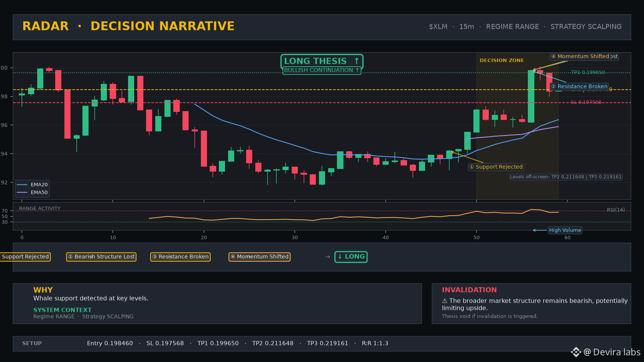644x362 pixels.
Task: Select the Bearish Structure Lost step chip
Action: [101, 257]
